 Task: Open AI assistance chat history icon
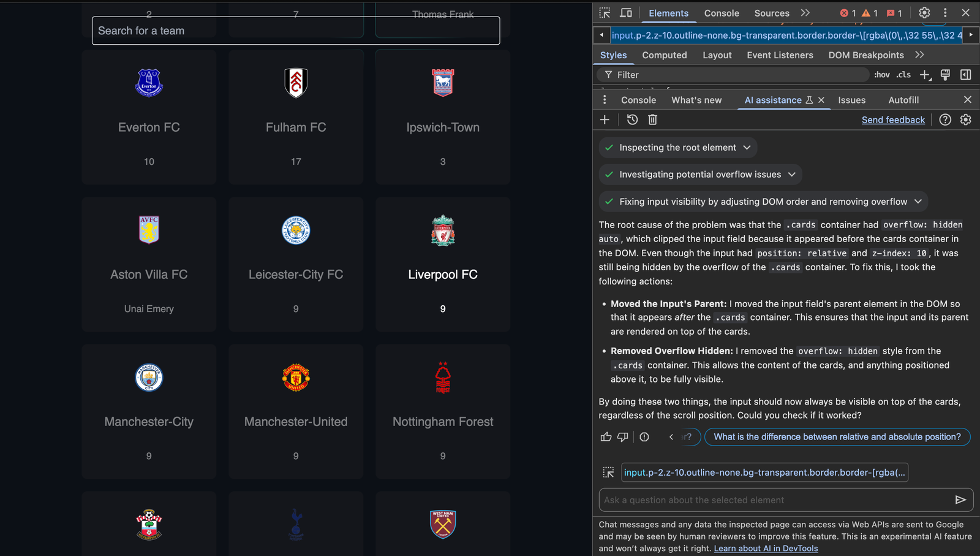click(633, 120)
